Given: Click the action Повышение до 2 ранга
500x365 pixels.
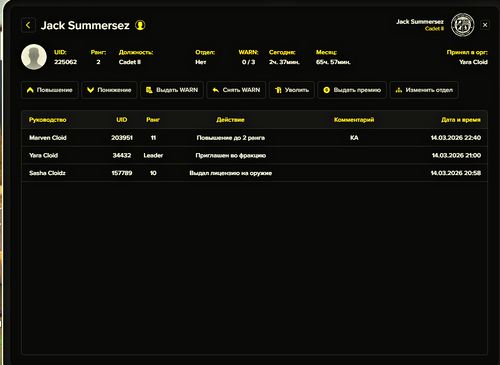Looking at the screenshot, I should click(x=231, y=138).
